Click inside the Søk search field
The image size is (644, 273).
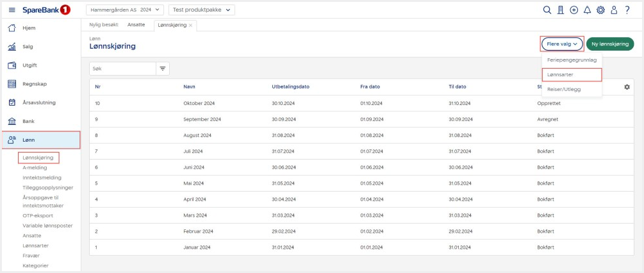(123, 68)
